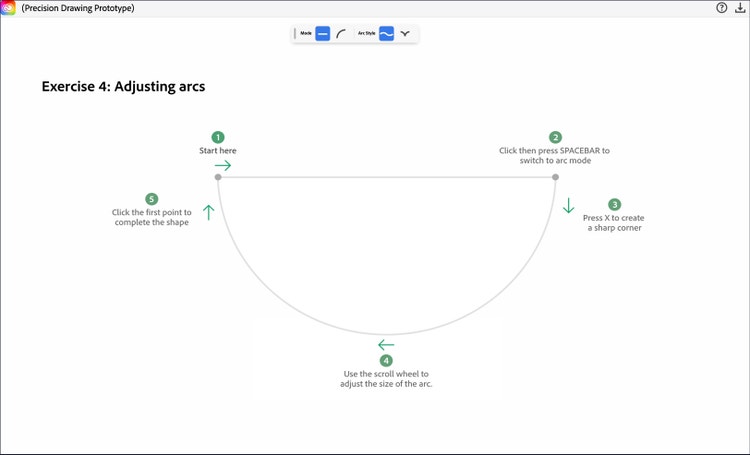The height and width of the screenshot is (455, 750).
Task: Click the gray endpoint below 'switch to arc mode'
Action: [x=555, y=177]
